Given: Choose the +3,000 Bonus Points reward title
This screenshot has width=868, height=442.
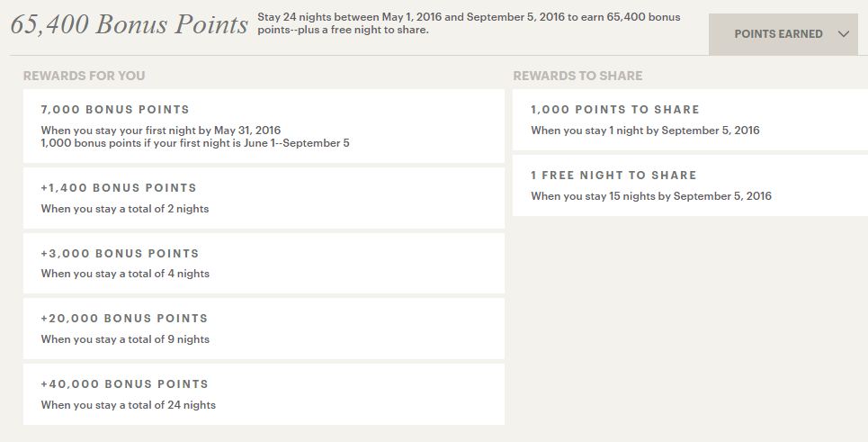Looking at the screenshot, I should [120, 254].
